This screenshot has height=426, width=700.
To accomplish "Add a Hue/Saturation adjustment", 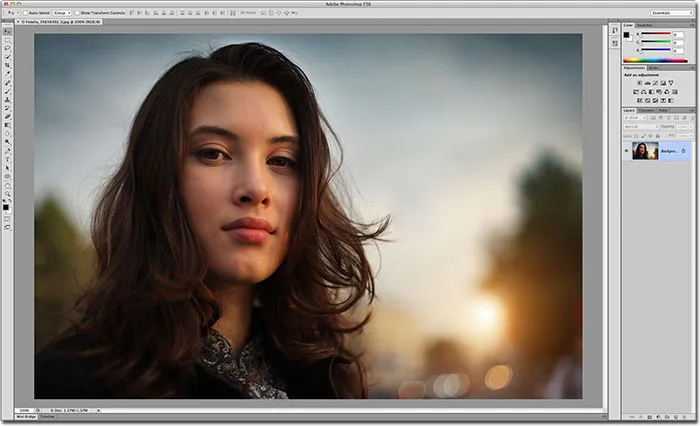I will click(x=636, y=92).
